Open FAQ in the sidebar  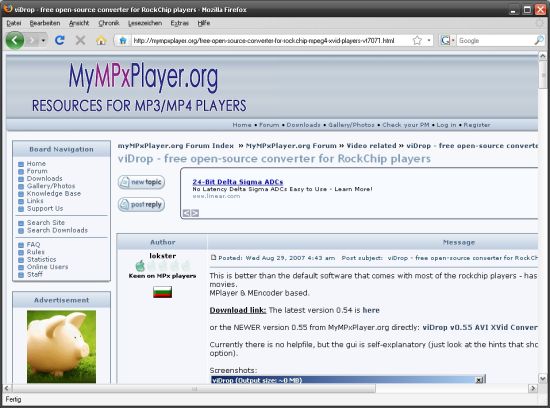[x=33, y=245]
